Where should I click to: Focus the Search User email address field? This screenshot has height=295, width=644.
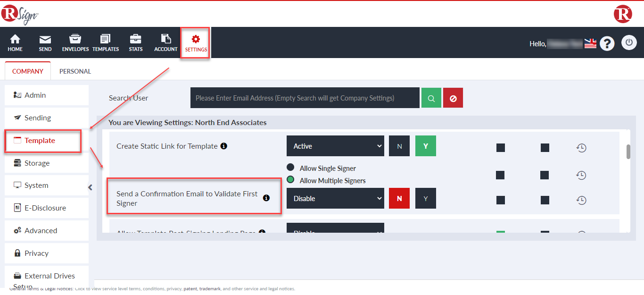(305, 98)
